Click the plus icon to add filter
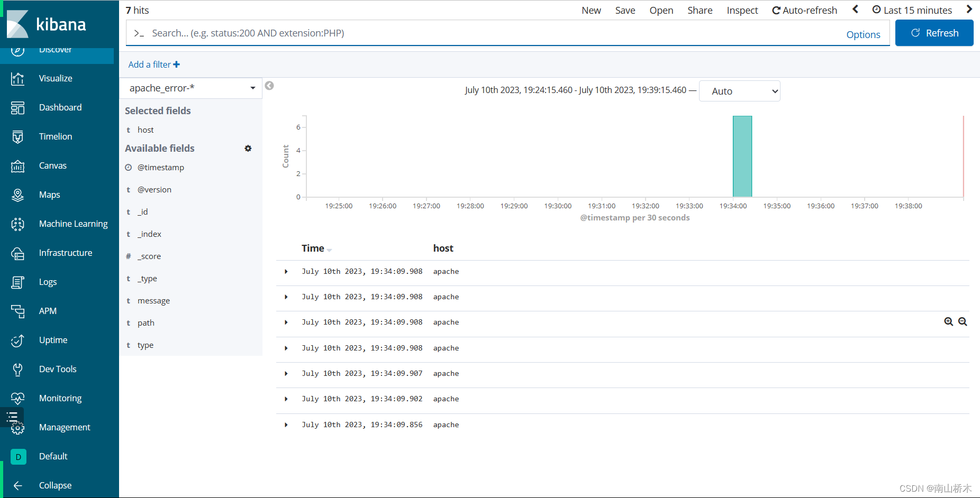This screenshot has height=498, width=980. (176, 64)
